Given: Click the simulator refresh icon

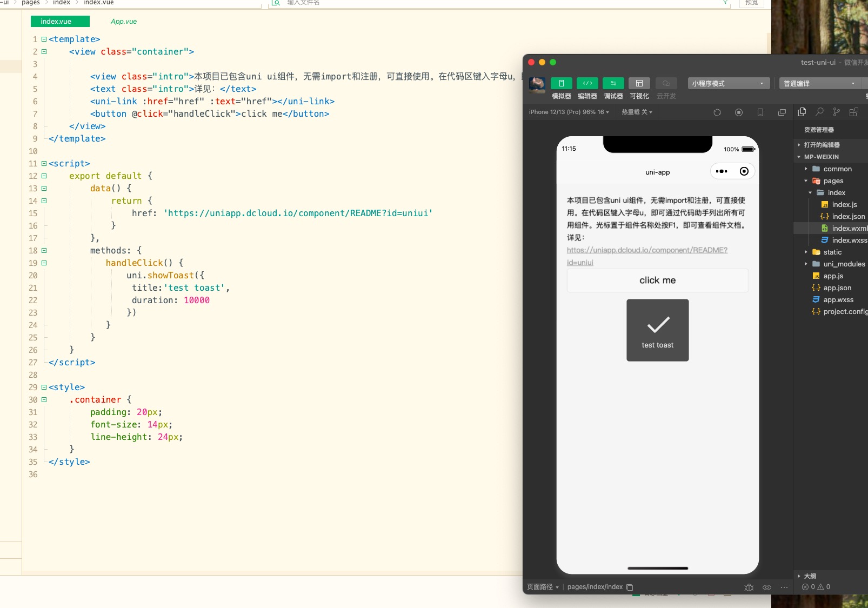Looking at the screenshot, I should [717, 112].
